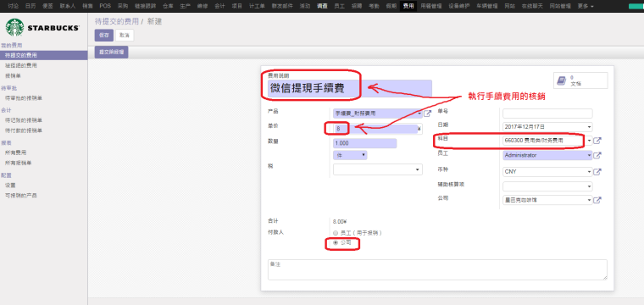Image resolution: width=644 pixels, height=305 pixels.
Task: Open 所有费用 report in sidebar
Action: click(15, 152)
